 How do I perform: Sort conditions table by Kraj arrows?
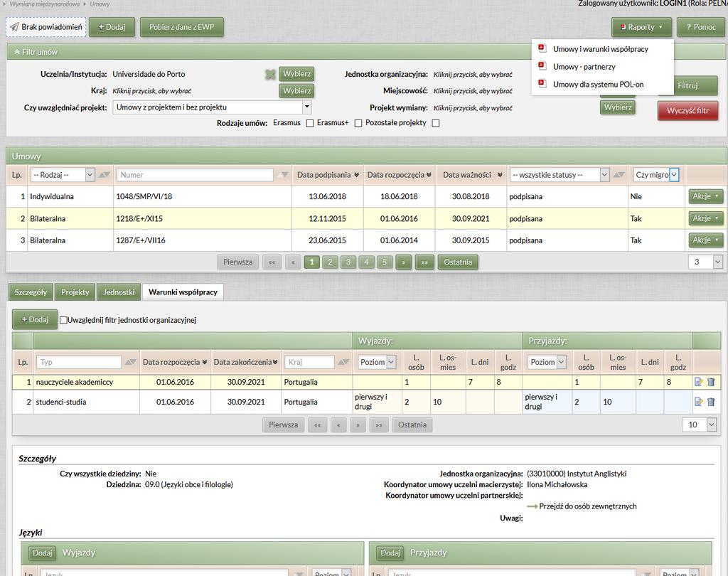[x=343, y=362]
